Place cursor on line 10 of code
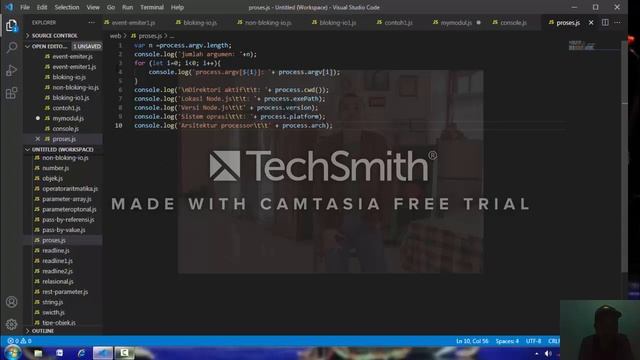This screenshot has width=640, height=360. pos(233,125)
